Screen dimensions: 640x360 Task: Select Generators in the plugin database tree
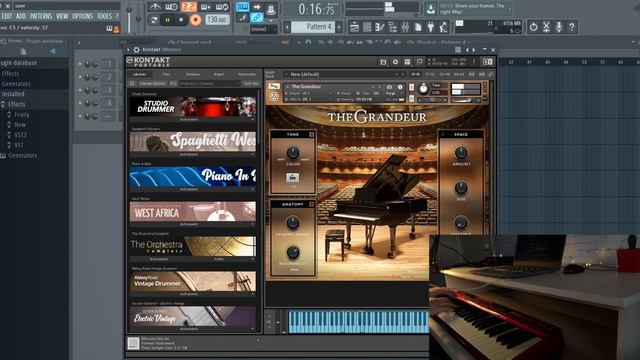point(16,84)
